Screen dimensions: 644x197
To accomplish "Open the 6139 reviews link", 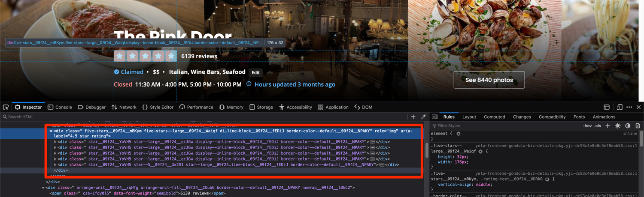I will [199, 56].
